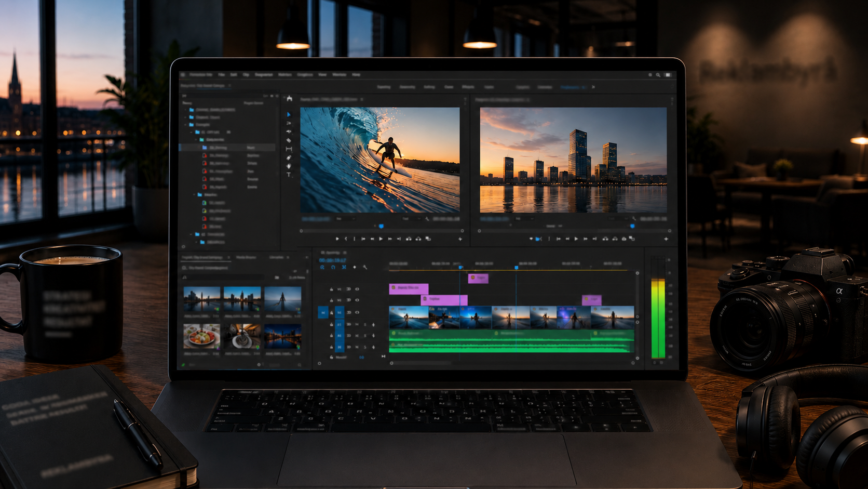Select the highlighted row in project panel
868x489 pixels.
[227, 148]
